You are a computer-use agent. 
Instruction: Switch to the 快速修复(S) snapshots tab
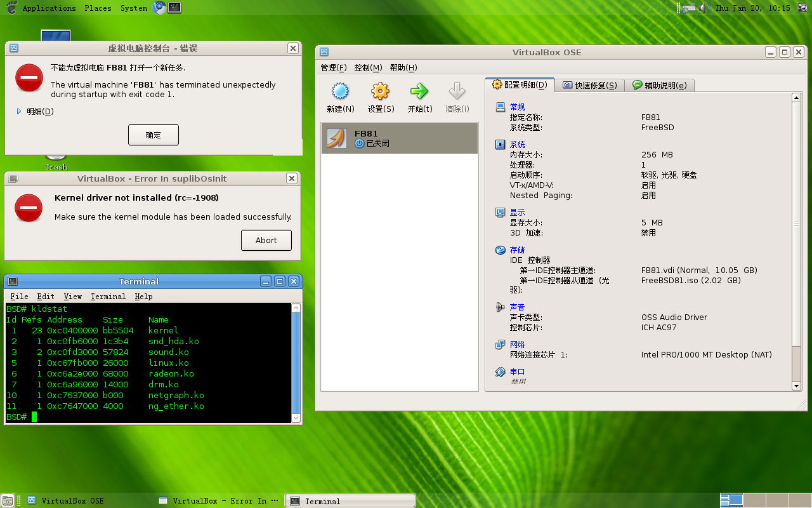point(589,85)
